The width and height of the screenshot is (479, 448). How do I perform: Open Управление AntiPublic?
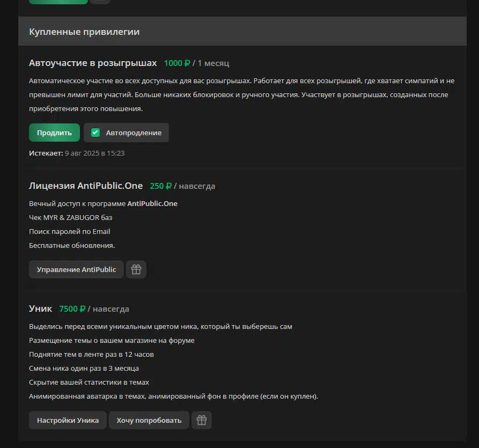76,269
